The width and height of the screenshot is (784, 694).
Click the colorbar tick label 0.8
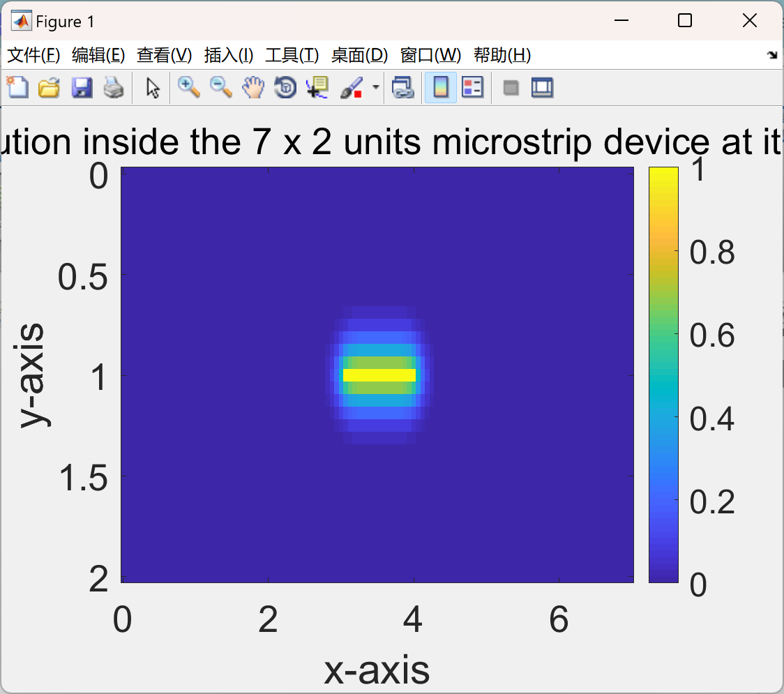[x=712, y=252]
